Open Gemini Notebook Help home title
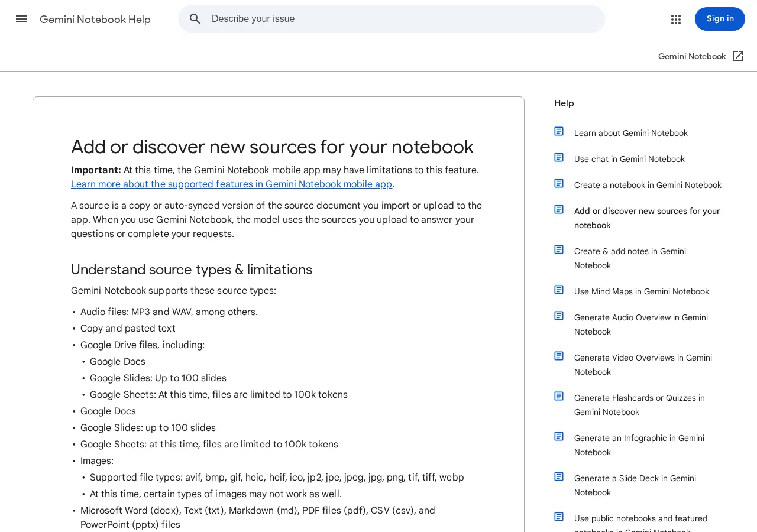757x532 pixels. (x=95, y=20)
